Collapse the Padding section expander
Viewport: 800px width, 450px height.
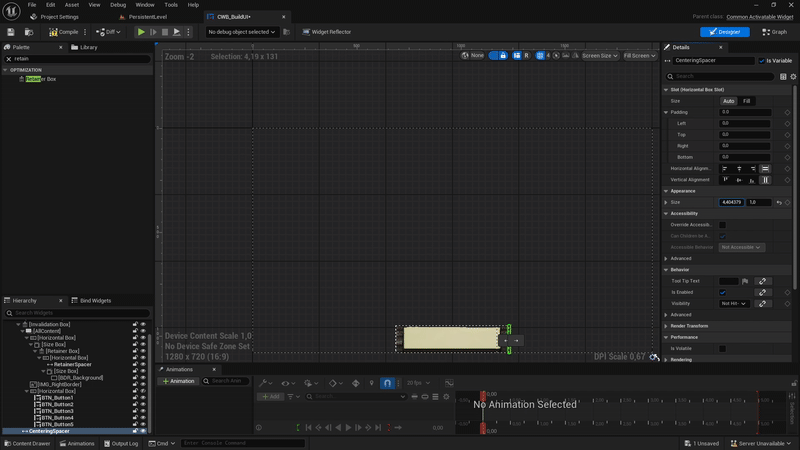point(667,112)
